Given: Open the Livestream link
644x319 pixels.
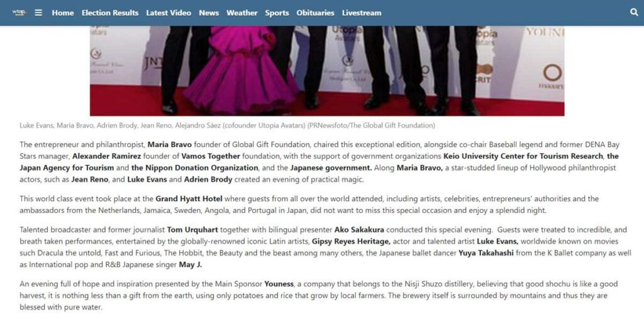Looking at the screenshot, I should tap(362, 13).
